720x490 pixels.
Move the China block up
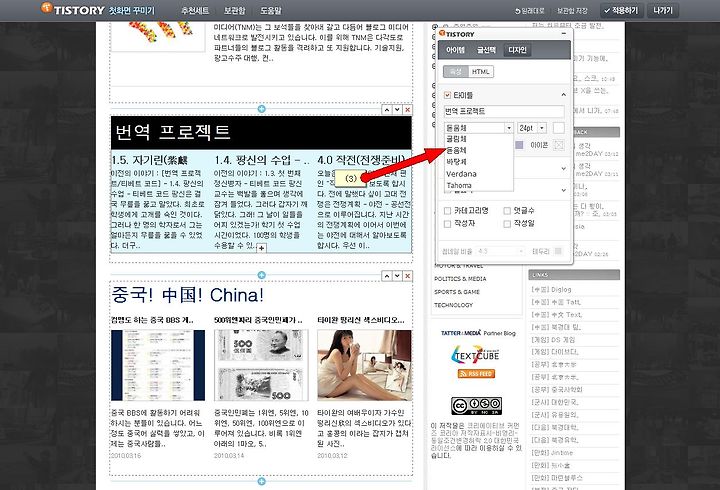(387, 276)
